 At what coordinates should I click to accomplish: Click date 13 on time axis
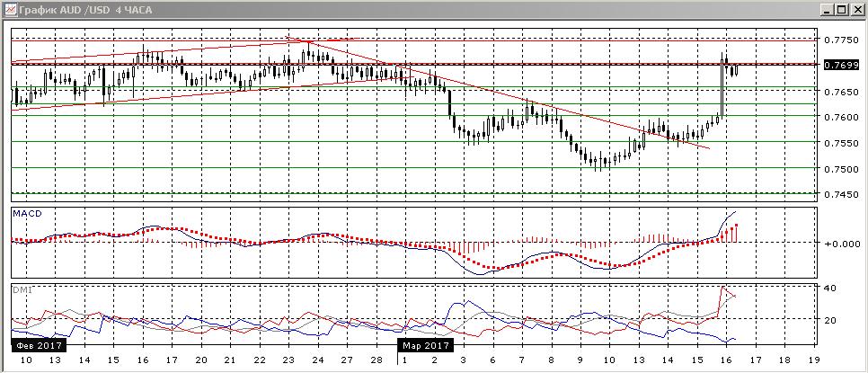click(55, 360)
